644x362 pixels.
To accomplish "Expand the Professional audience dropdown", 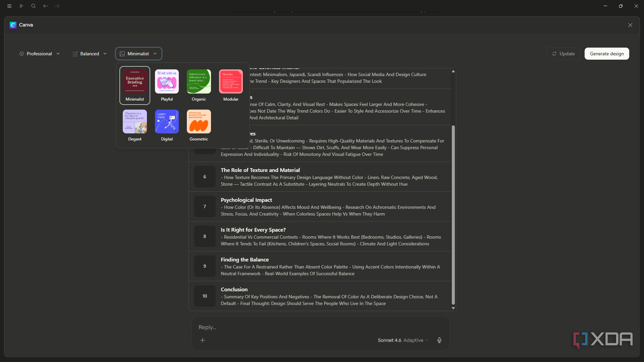I will pos(40,54).
